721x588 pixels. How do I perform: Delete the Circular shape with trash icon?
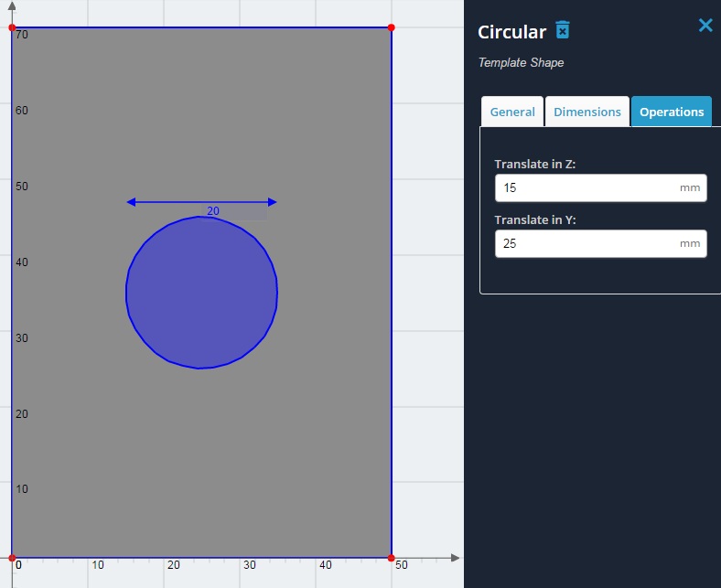click(x=563, y=30)
